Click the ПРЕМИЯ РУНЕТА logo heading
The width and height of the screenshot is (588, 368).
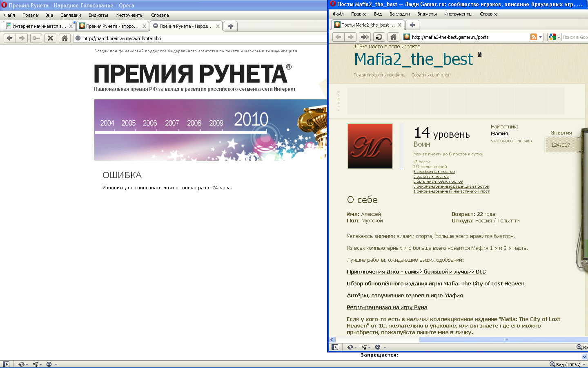point(193,74)
